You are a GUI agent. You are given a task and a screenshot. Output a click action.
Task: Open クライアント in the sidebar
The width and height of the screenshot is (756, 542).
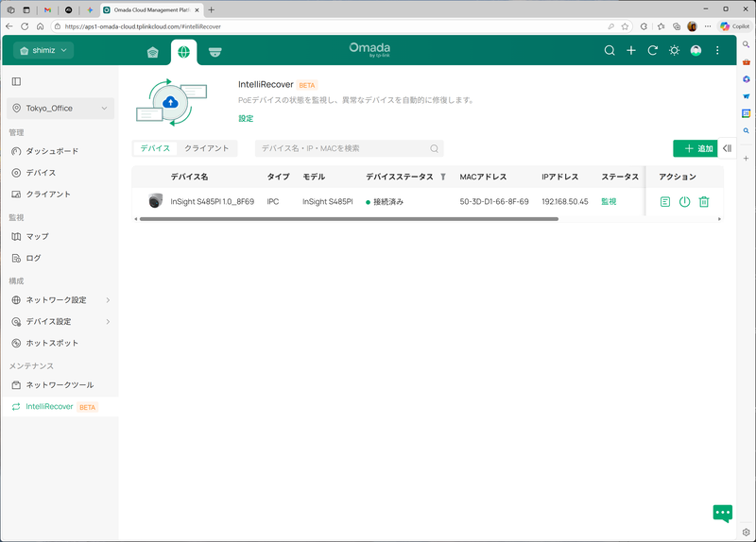(48, 195)
